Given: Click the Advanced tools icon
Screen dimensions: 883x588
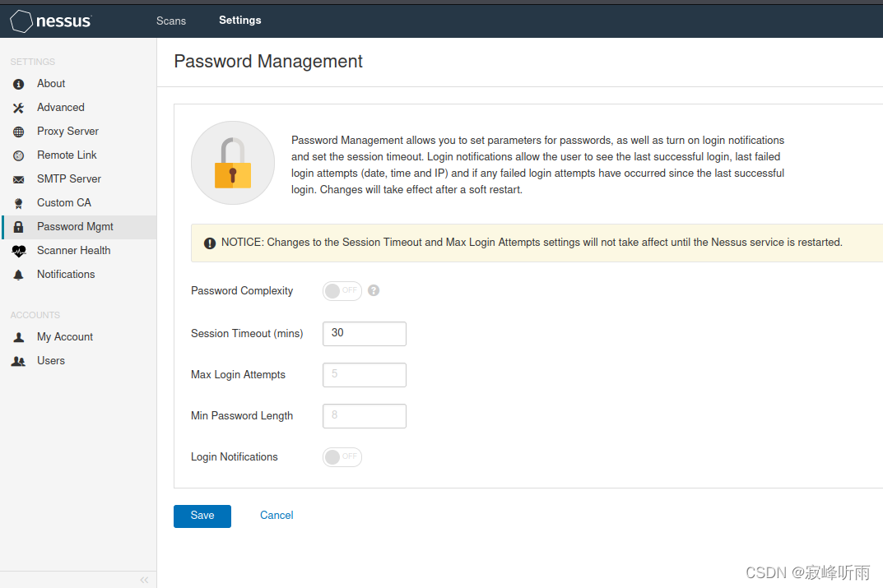Looking at the screenshot, I should click(19, 108).
